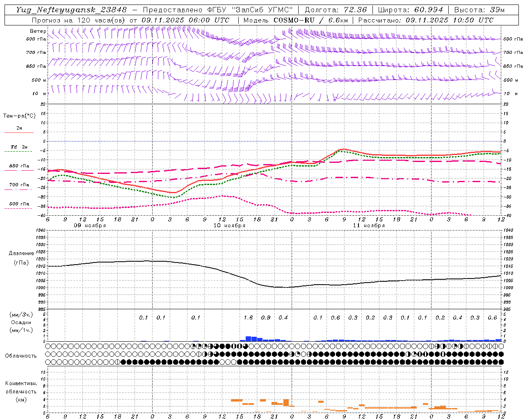The image size is (525, 420).
Task: Click the 09 ноября date label
Action: tap(90, 226)
